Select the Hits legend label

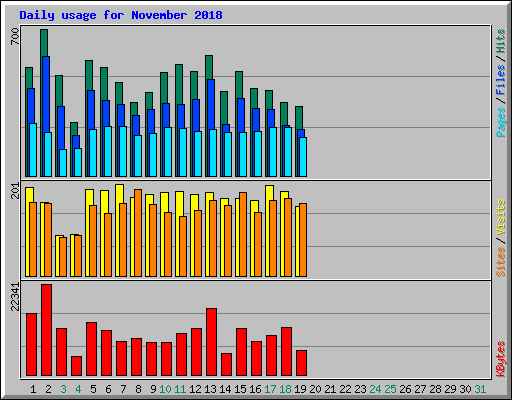[x=501, y=41]
